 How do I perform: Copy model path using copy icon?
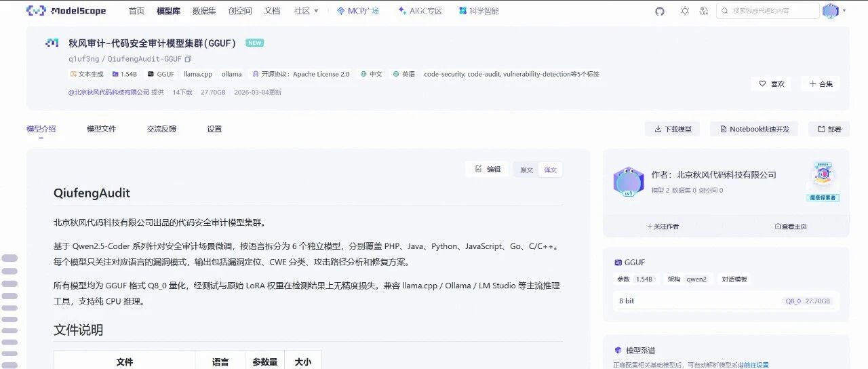tap(189, 59)
